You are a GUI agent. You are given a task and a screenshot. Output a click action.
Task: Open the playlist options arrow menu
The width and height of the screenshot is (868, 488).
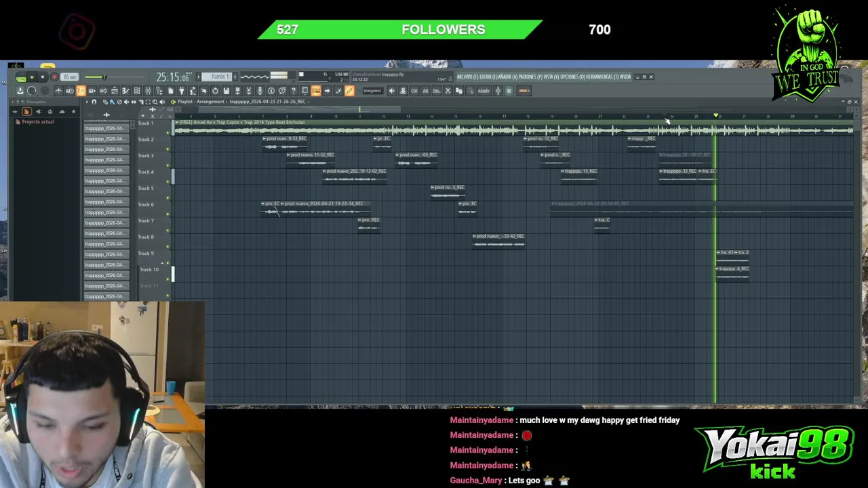[87, 102]
